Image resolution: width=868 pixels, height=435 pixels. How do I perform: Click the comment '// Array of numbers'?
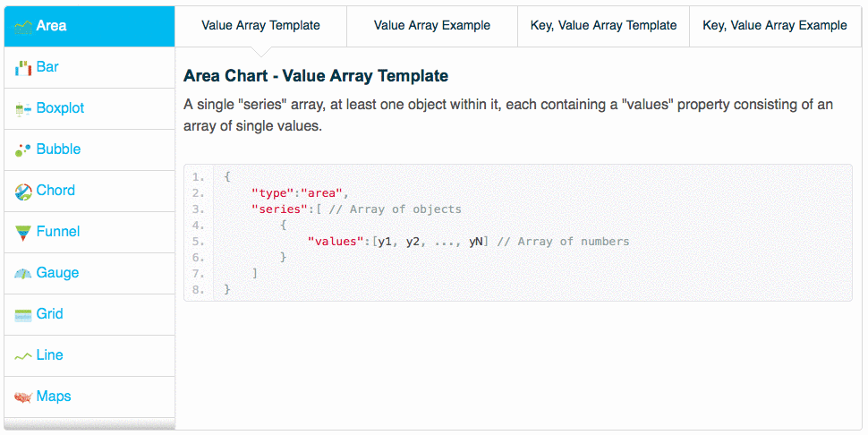(563, 242)
